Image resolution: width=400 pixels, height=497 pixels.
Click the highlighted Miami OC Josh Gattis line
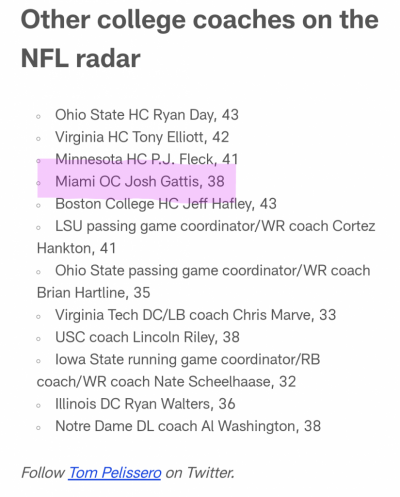[x=140, y=182]
